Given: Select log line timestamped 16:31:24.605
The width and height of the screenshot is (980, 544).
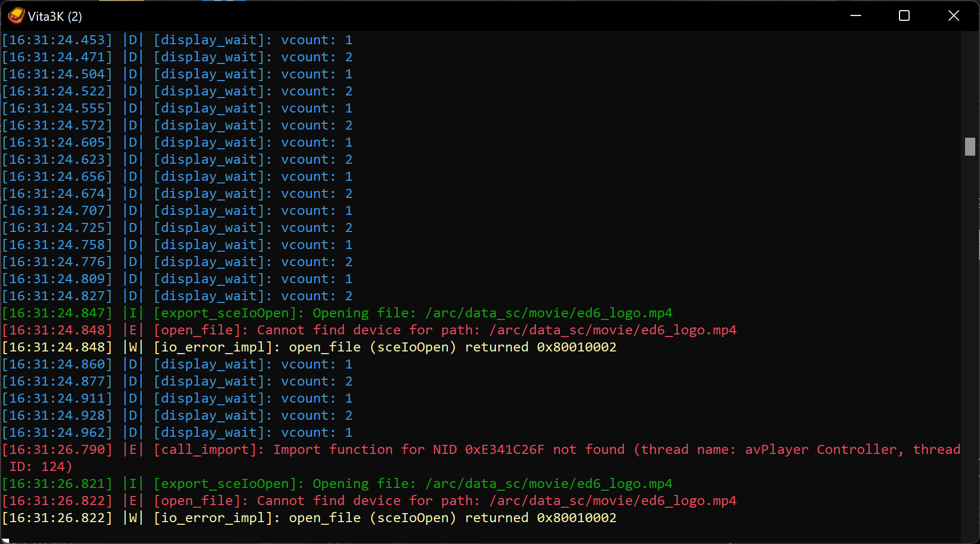Looking at the screenshot, I should click(x=178, y=142).
